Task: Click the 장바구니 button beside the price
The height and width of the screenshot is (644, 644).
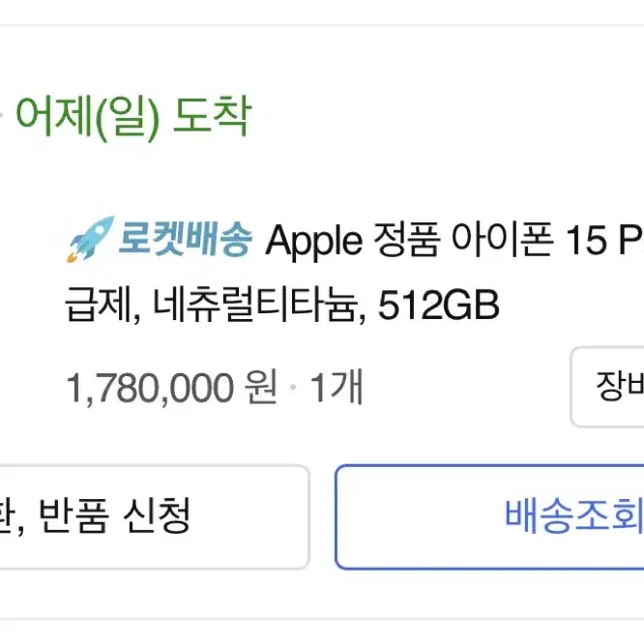Action: click(x=607, y=387)
